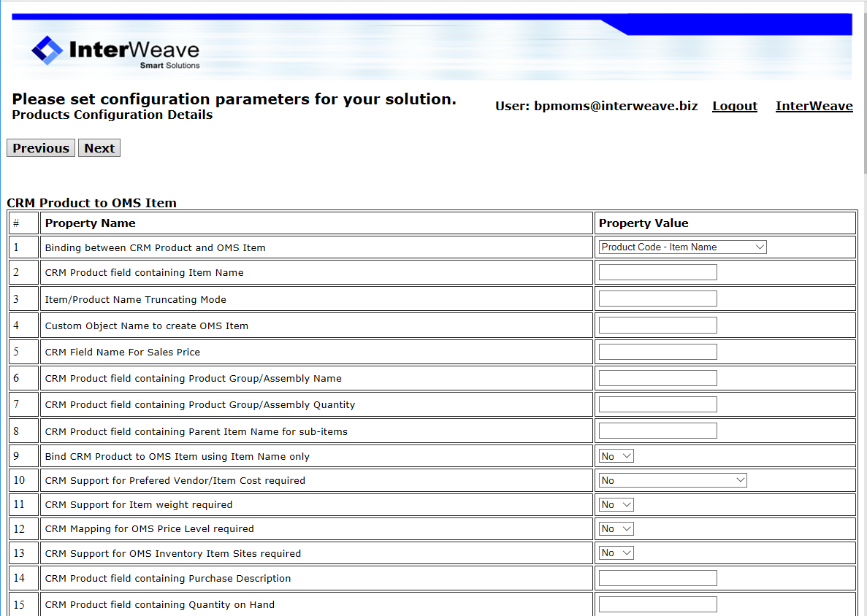Expand Bind using Item Name only dropdown

point(616,456)
